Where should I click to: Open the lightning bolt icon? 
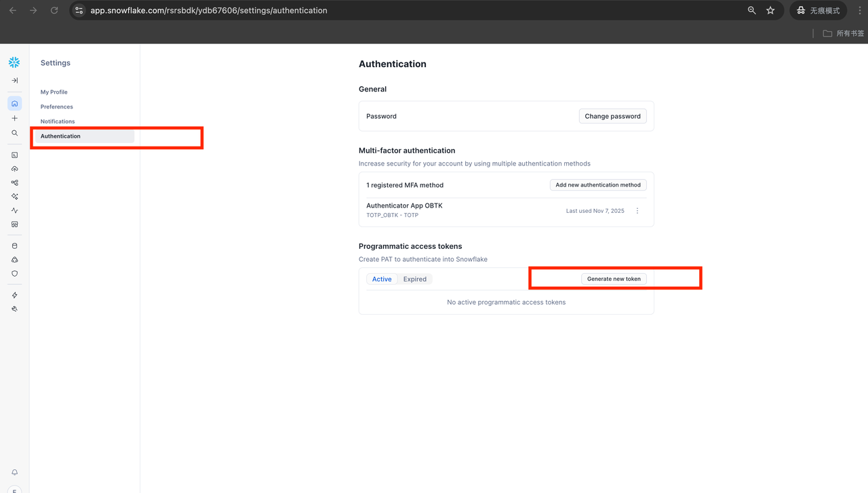pos(14,295)
